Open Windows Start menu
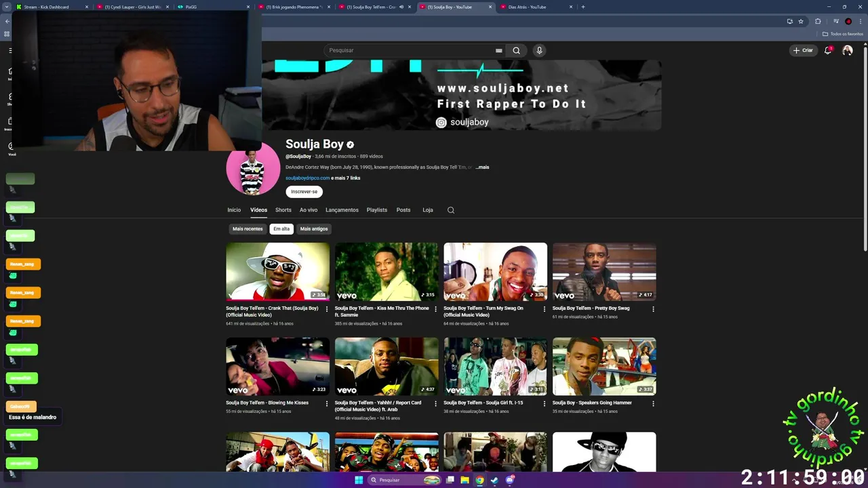This screenshot has width=868, height=488. [x=359, y=480]
